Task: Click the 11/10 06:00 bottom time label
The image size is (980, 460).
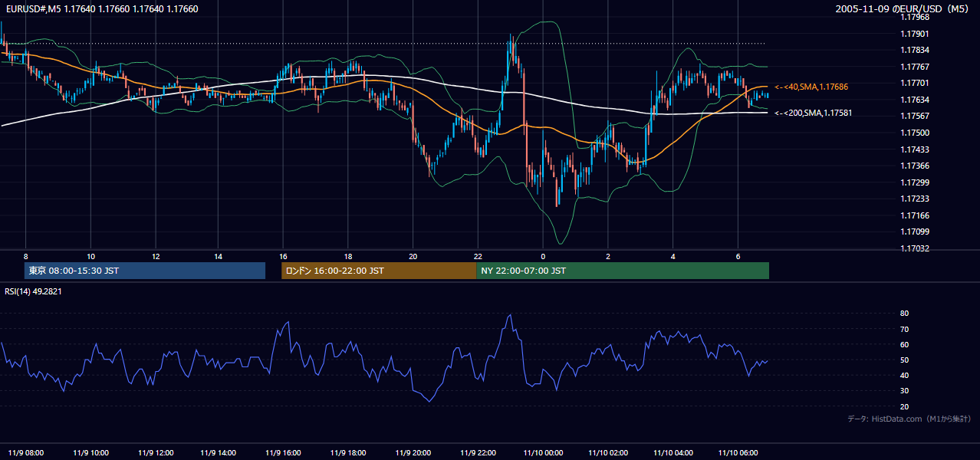Action: [737, 452]
